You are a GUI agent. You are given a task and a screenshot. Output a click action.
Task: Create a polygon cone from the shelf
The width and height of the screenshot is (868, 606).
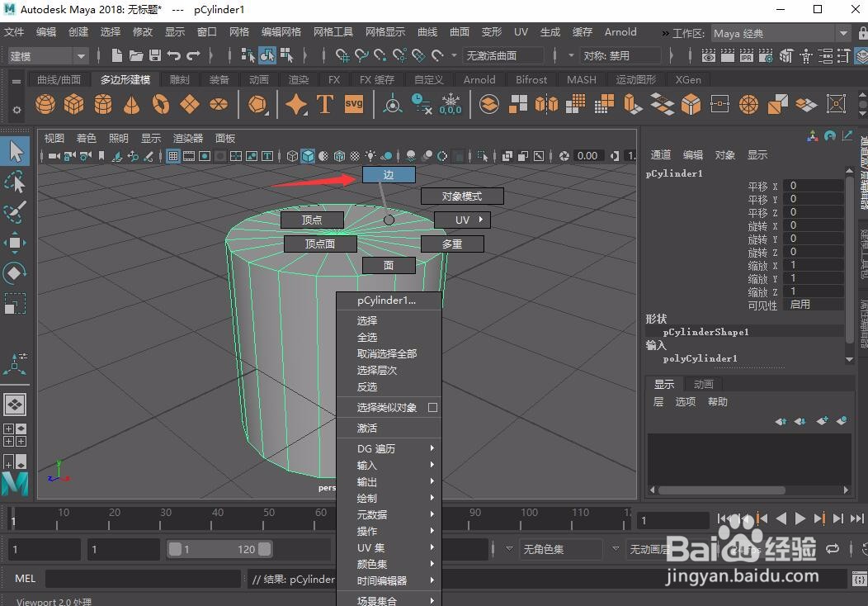click(x=132, y=104)
